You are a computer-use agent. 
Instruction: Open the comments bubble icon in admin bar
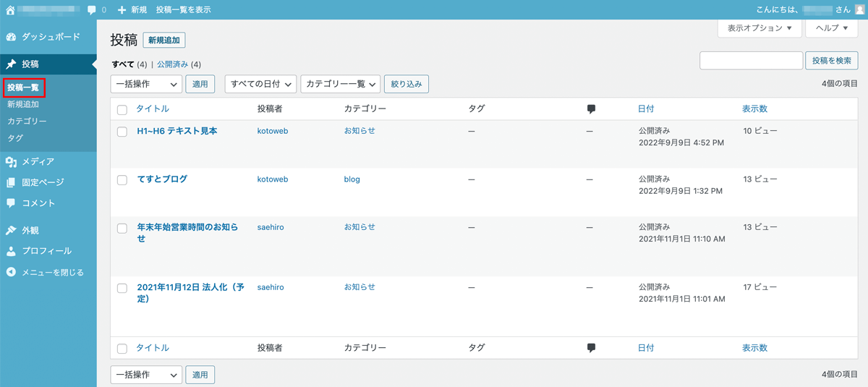92,10
